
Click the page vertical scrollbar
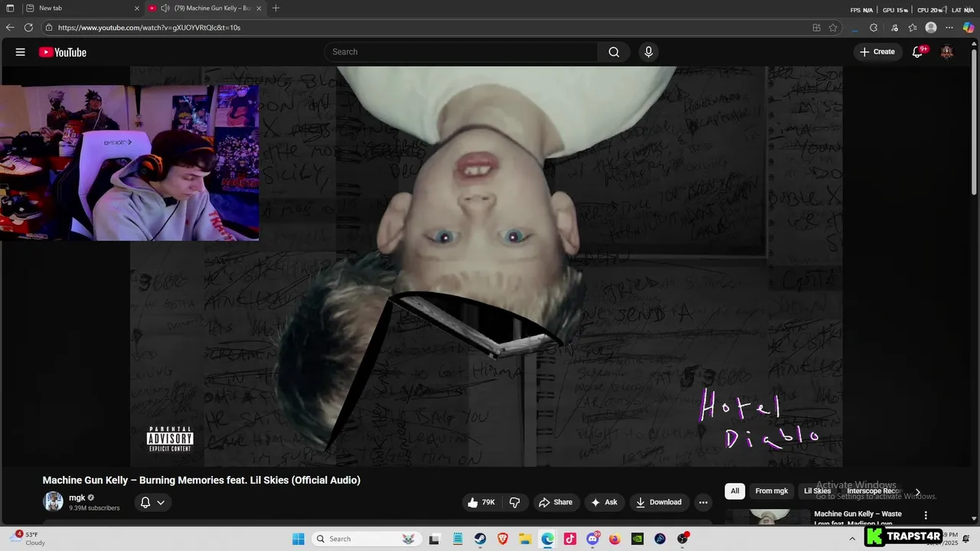975,122
